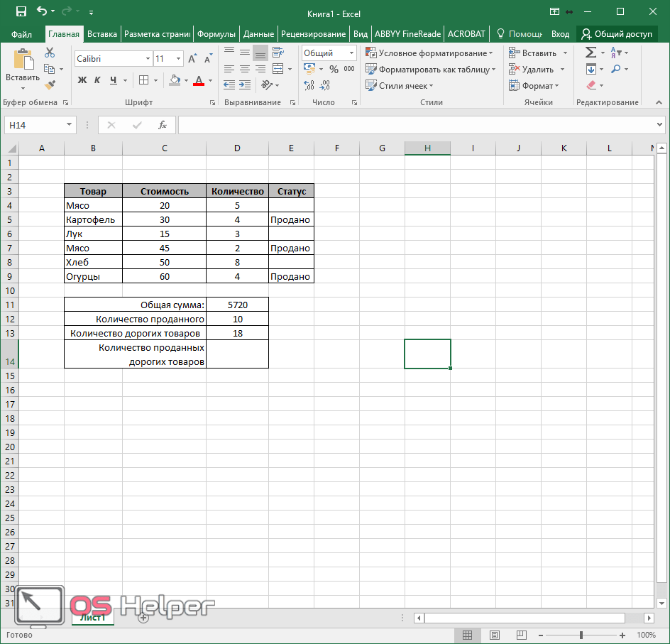
Task: Toggle Italic formatting (К)
Action: pyautogui.click(x=97, y=80)
